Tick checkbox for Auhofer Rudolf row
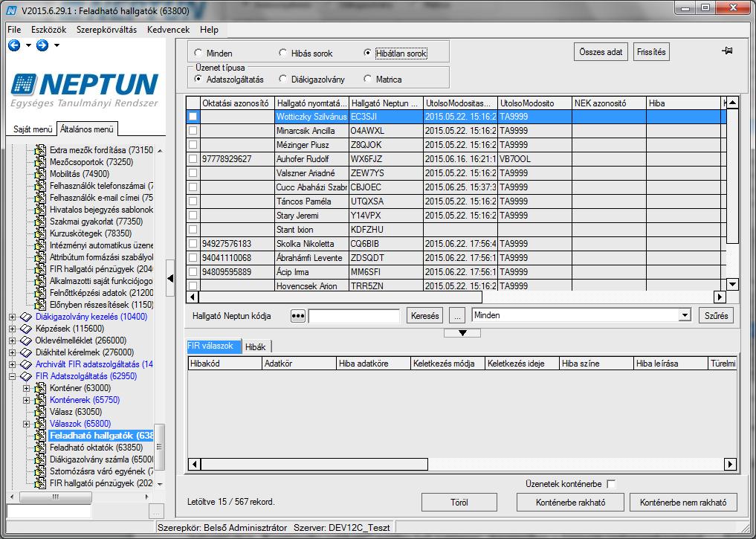This screenshot has width=756, height=539. [x=193, y=158]
